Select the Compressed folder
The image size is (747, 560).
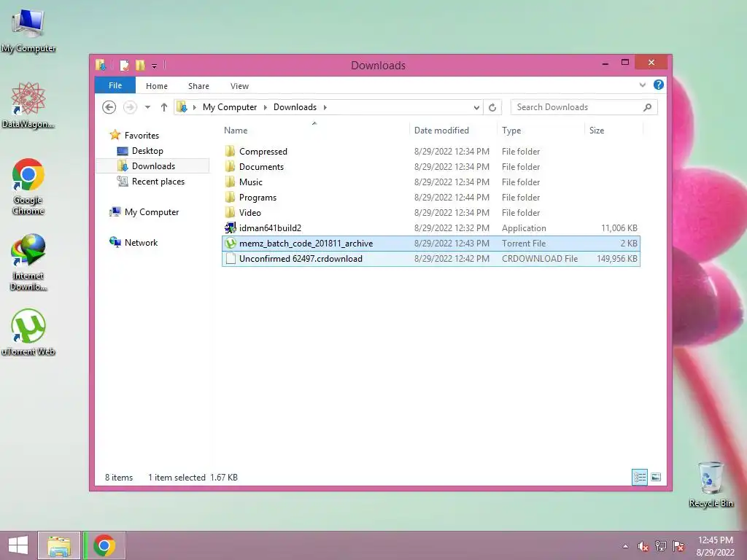[430, 152]
